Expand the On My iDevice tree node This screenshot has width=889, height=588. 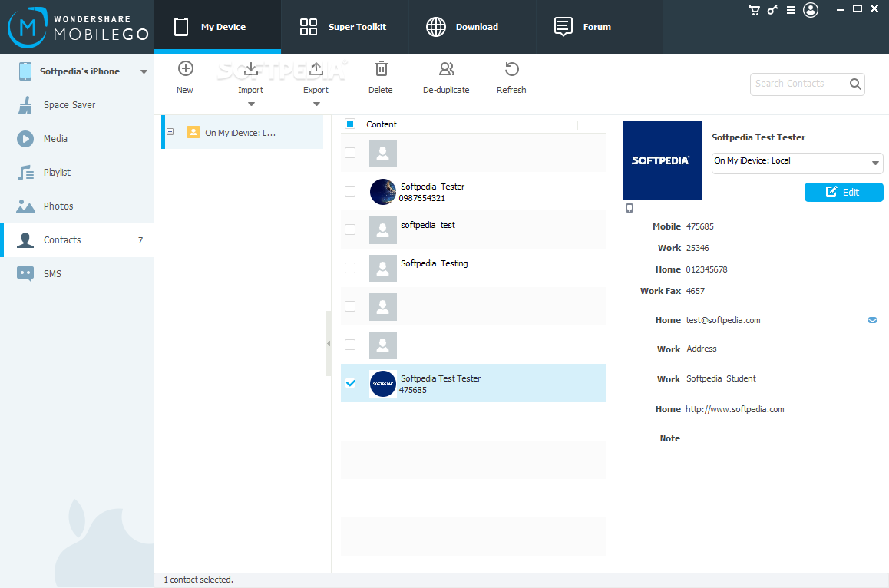[x=170, y=132]
